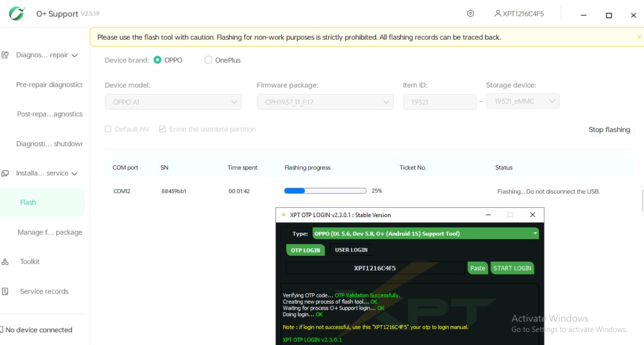Viewport: 644px width, 345px height.
Task: Select the OnePlus device brand radio
Action: 208,60
